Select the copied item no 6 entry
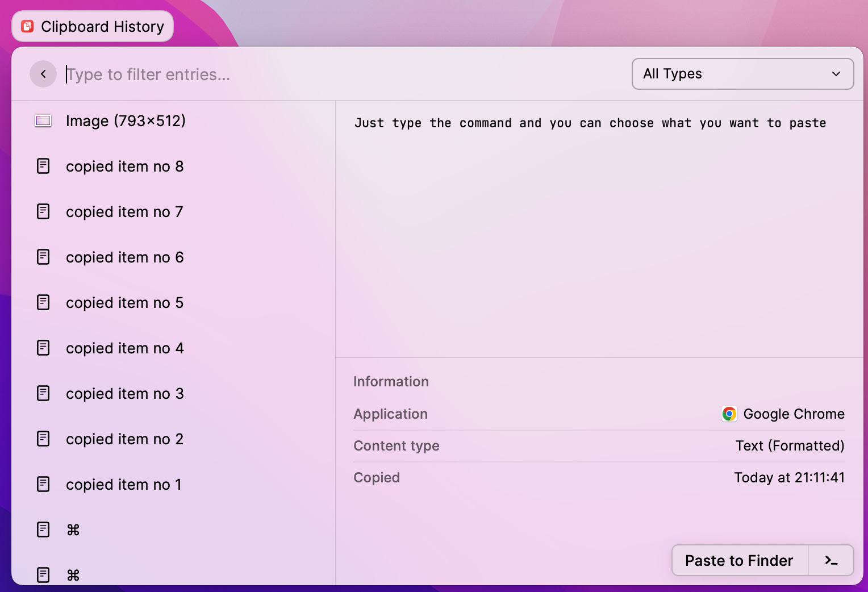868x592 pixels. pos(124,257)
